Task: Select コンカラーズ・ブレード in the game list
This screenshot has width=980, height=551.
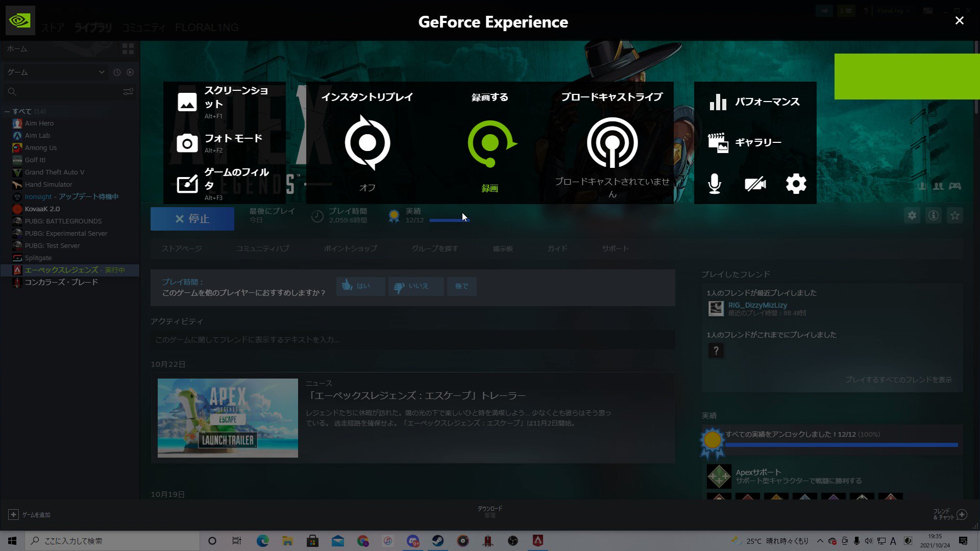Action: pos(61,283)
